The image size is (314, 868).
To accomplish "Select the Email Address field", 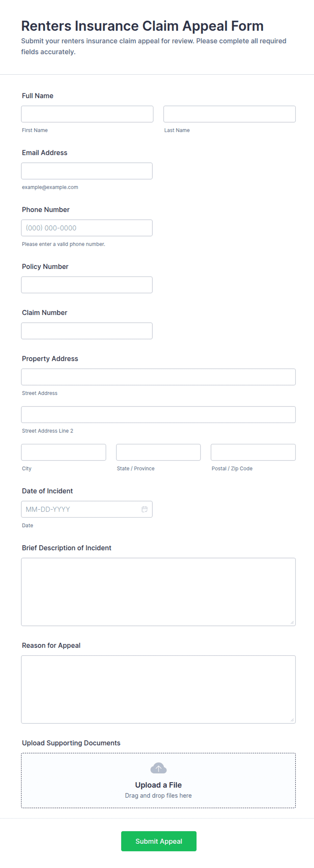I will [x=87, y=171].
